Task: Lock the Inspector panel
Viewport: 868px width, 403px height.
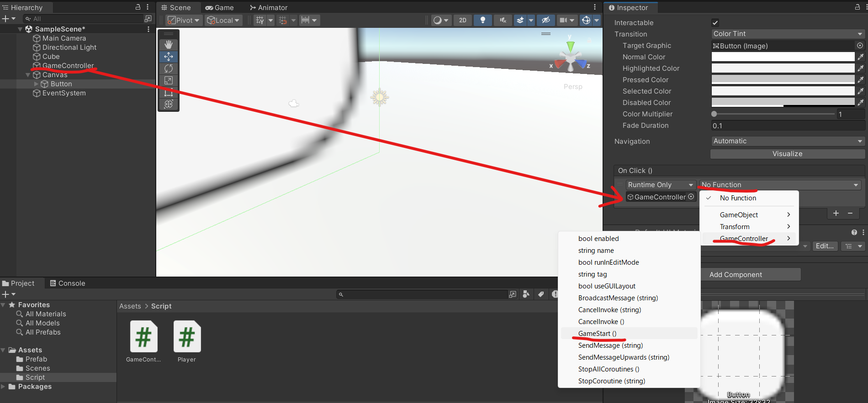Action: [x=857, y=7]
